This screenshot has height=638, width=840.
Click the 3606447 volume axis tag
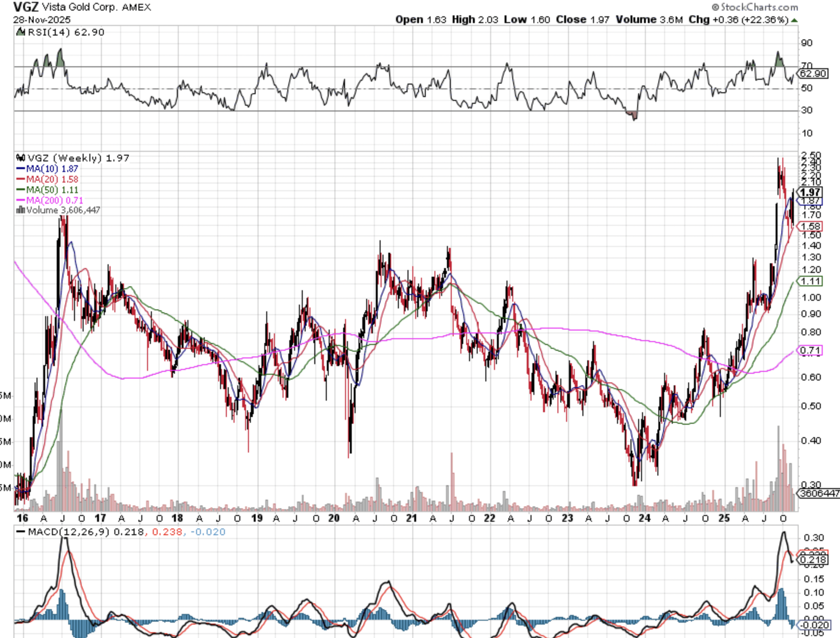pos(819,493)
